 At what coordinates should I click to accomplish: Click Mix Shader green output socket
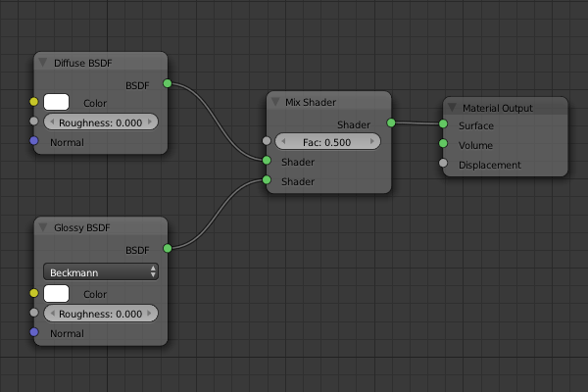391,122
